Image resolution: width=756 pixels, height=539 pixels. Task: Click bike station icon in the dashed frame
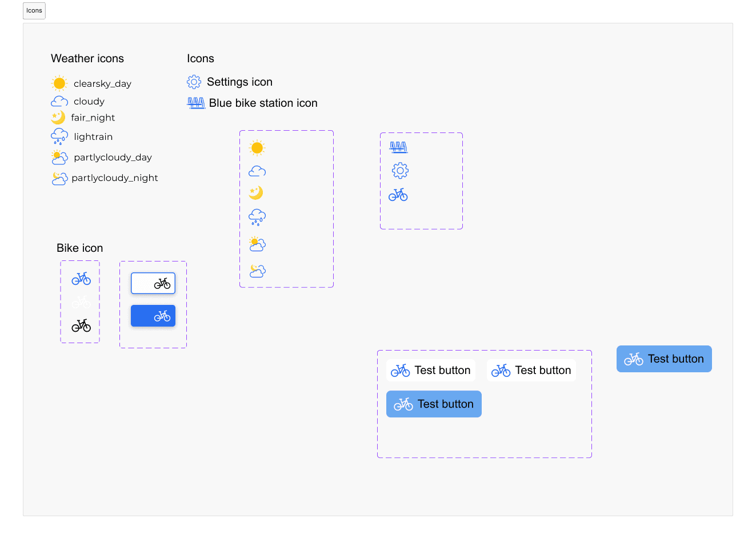[398, 147]
